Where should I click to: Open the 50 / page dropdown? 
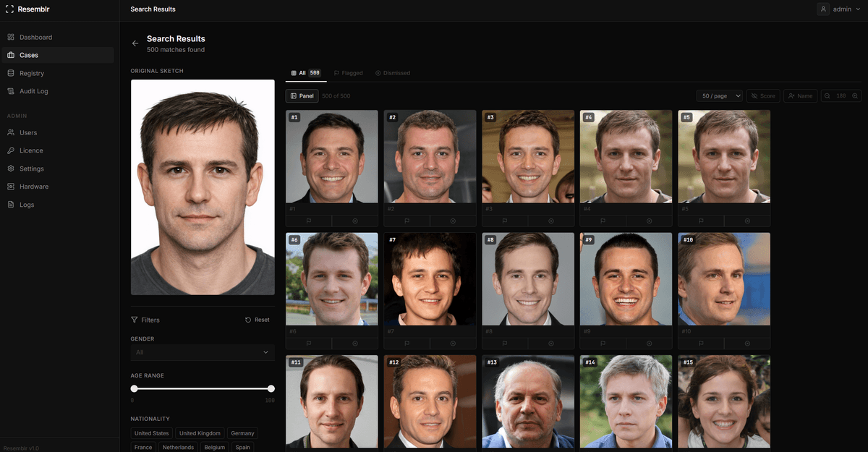click(x=720, y=95)
